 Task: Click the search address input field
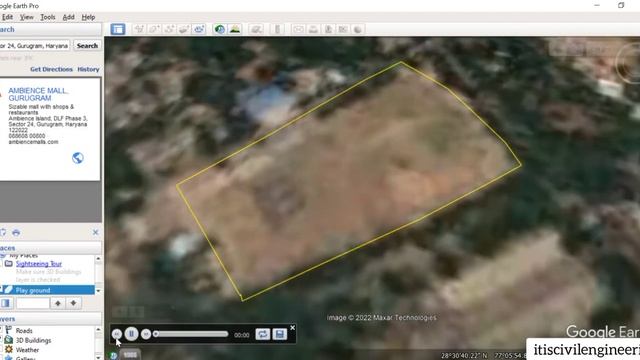(35, 46)
